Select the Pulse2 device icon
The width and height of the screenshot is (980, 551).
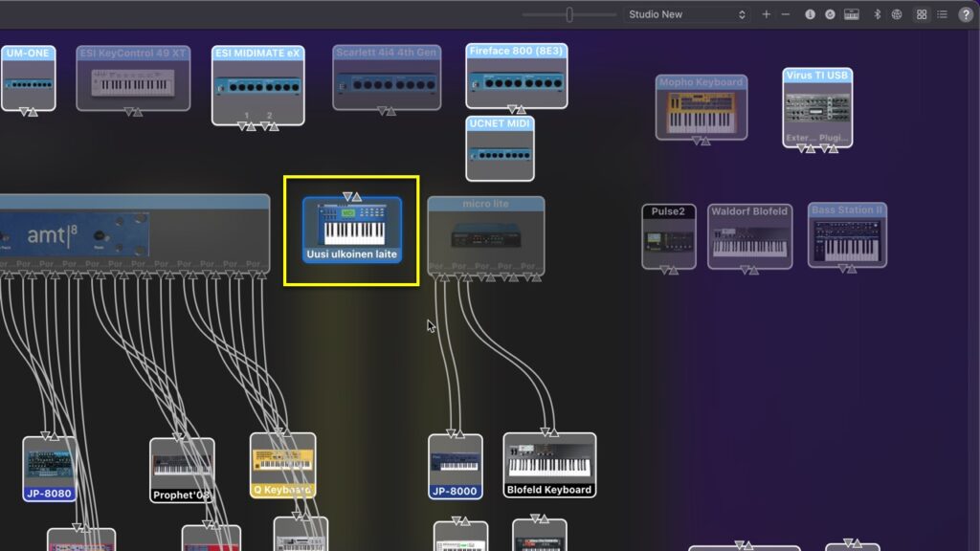tap(667, 236)
